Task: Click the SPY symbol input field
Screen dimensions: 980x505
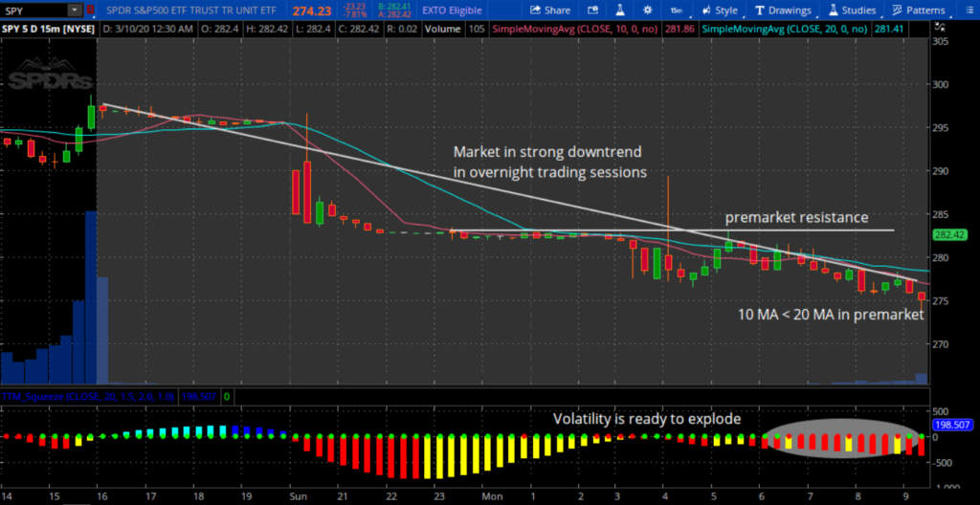Action: click(33, 10)
